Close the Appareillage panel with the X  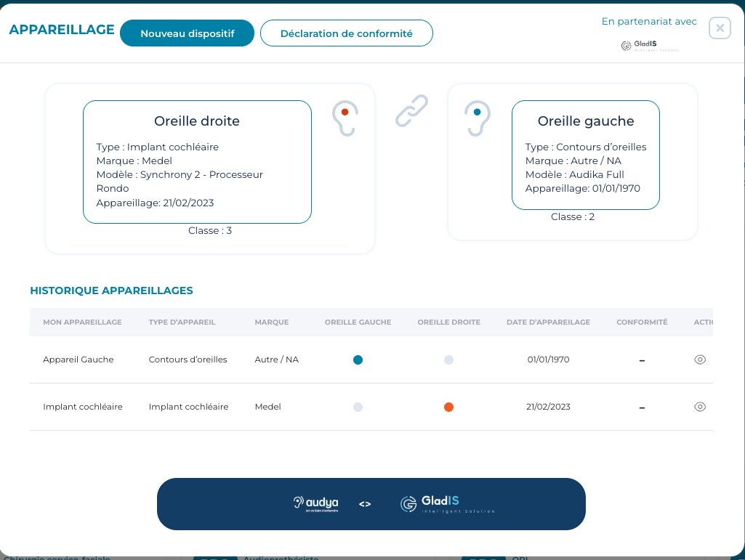coord(720,28)
